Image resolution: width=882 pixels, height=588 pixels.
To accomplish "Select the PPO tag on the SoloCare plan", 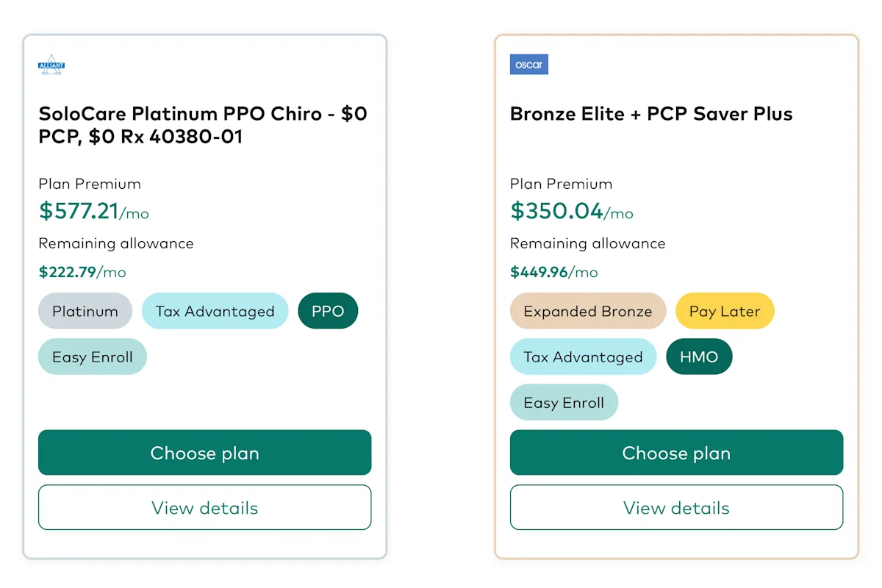I will (328, 311).
